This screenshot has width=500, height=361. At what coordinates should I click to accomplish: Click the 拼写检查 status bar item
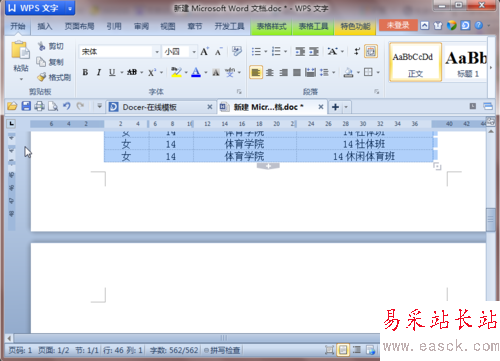(222, 350)
